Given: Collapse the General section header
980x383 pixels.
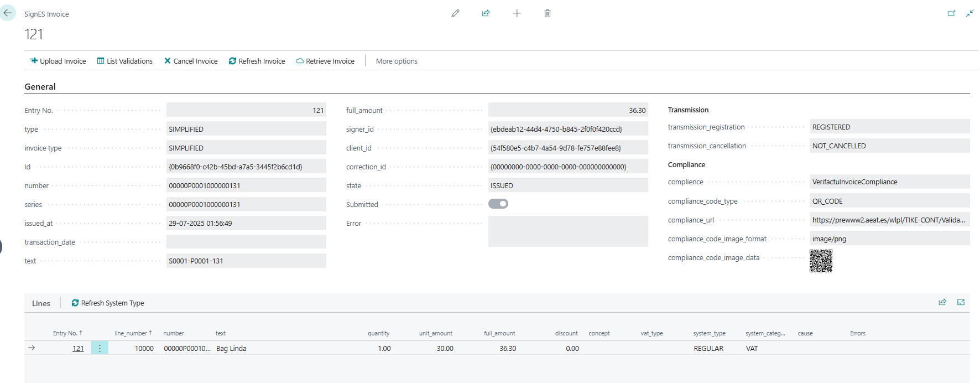Looking at the screenshot, I should (x=40, y=87).
